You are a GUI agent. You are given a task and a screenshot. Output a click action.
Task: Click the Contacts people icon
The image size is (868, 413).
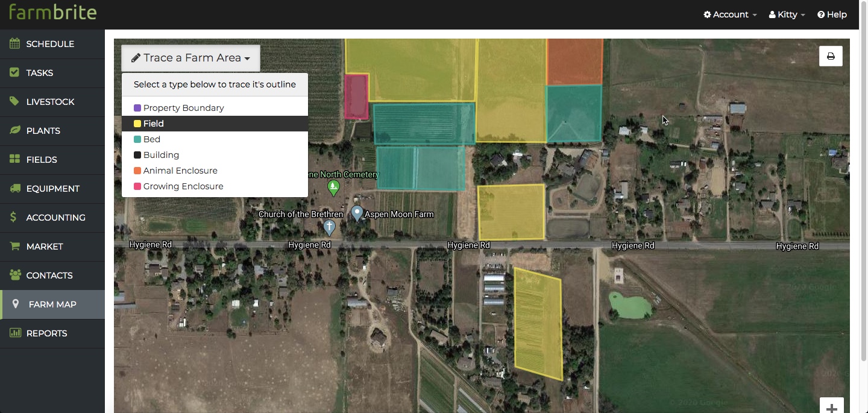15,276
